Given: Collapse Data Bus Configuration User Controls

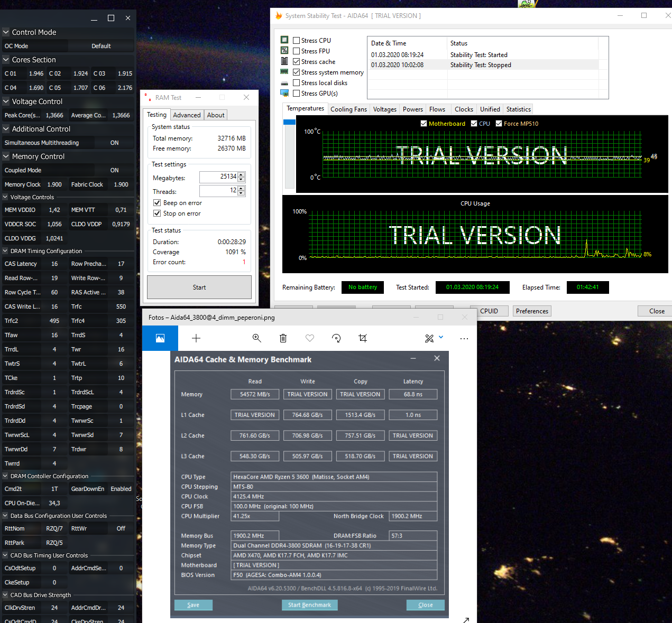Looking at the screenshot, I should point(6,516).
